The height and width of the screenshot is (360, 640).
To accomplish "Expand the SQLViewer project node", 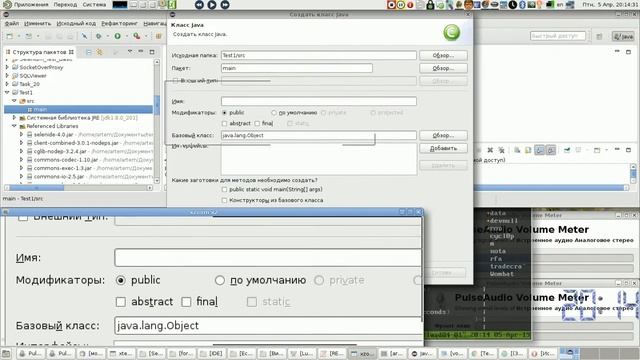I will point(7,76).
